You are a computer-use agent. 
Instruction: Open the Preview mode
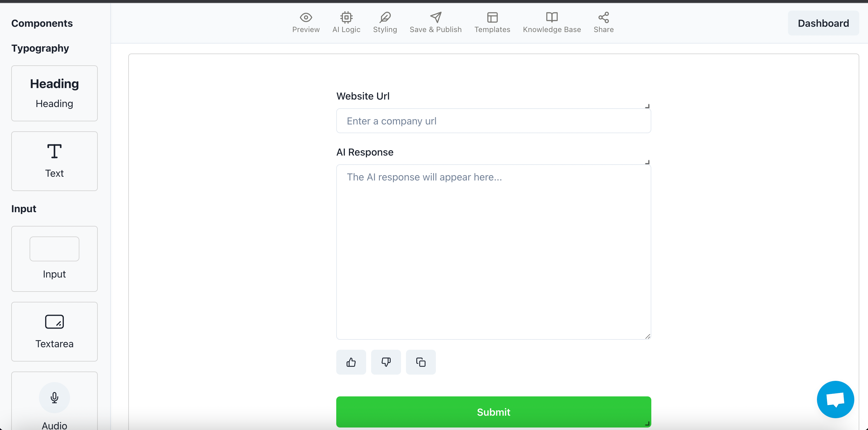[x=306, y=22]
